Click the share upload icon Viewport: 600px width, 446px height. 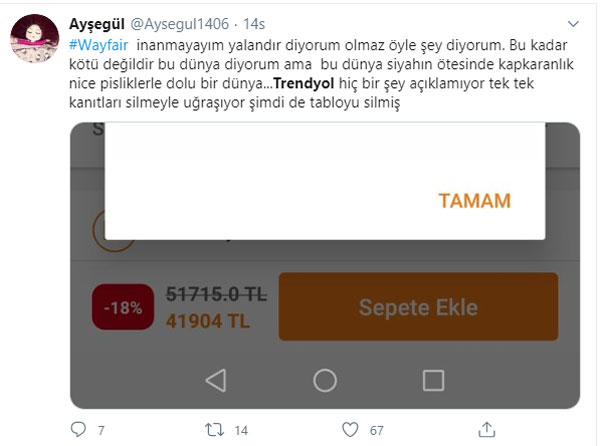coord(487,429)
